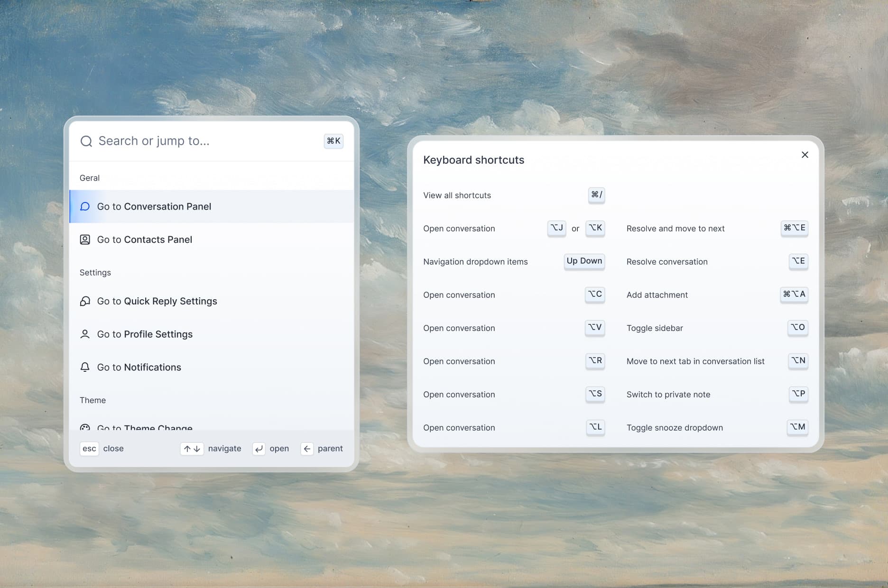Click the ⌥J key badge

(x=557, y=228)
